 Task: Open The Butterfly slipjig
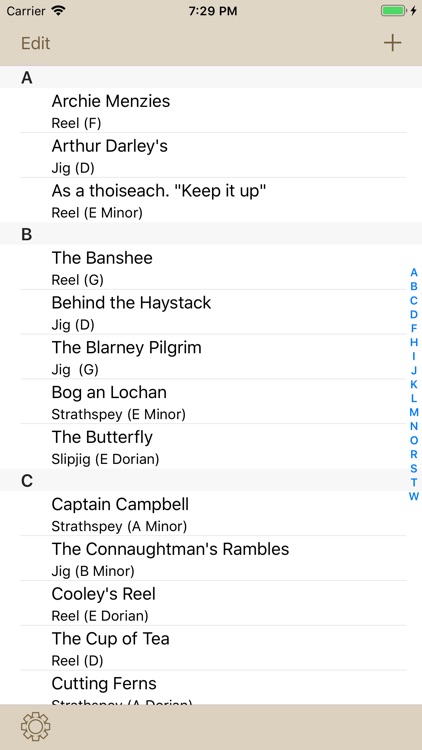point(211,447)
